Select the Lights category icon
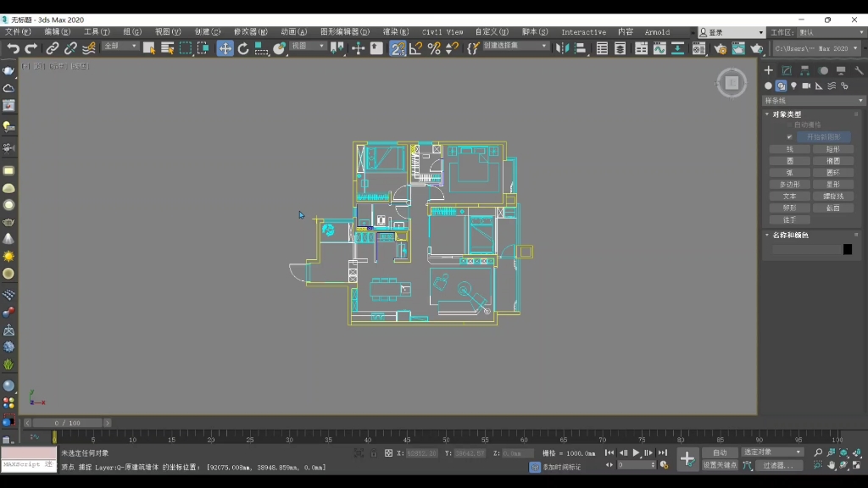This screenshot has height=488, width=868. pos(793,86)
